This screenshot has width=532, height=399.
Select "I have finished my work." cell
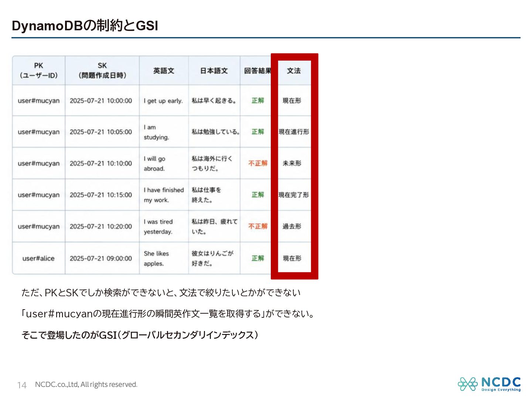(x=164, y=195)
